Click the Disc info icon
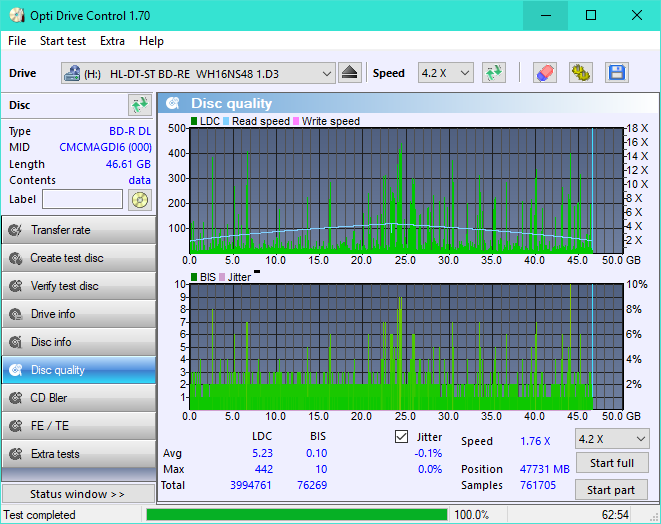 pos(16,342)
